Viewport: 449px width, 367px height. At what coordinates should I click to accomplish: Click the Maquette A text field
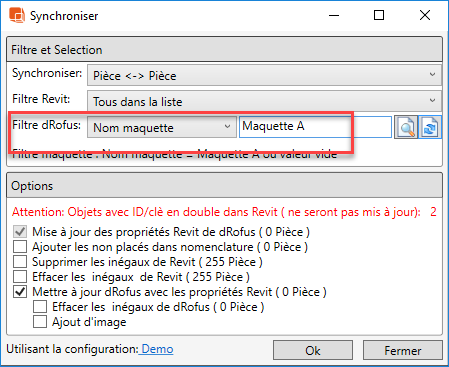[315, 127]
